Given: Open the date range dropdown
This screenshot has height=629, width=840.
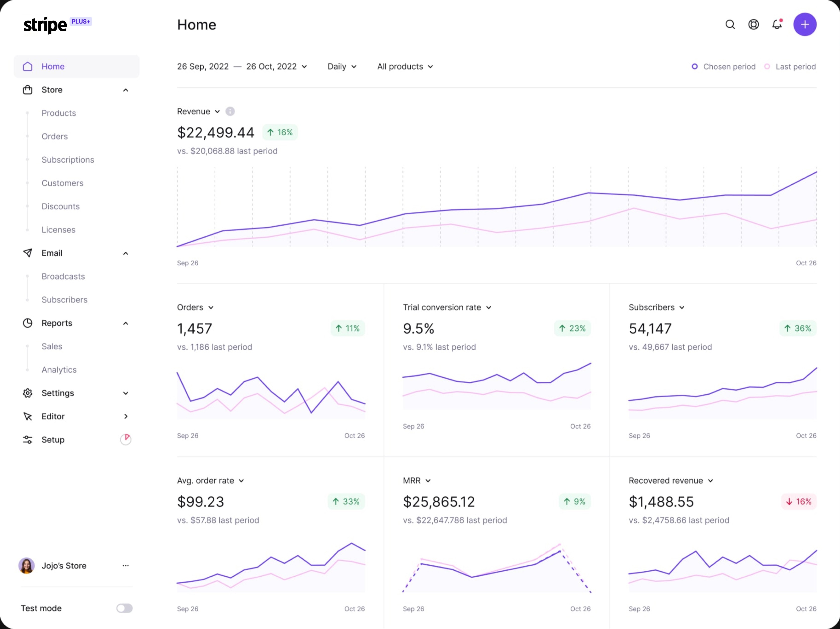Looking at the screenshot, I should (x=242, y=66).
